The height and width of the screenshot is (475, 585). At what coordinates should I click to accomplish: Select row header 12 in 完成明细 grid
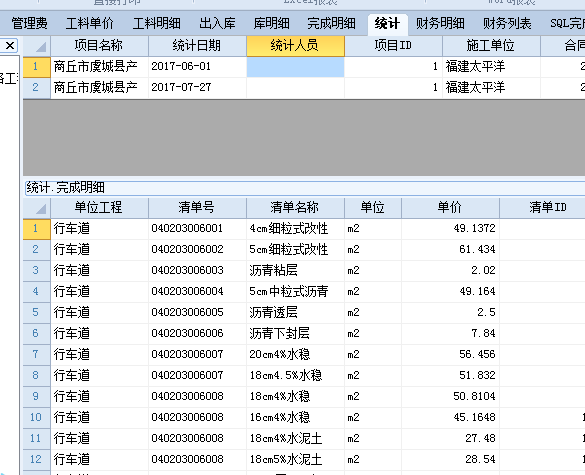tap(37, 460)
